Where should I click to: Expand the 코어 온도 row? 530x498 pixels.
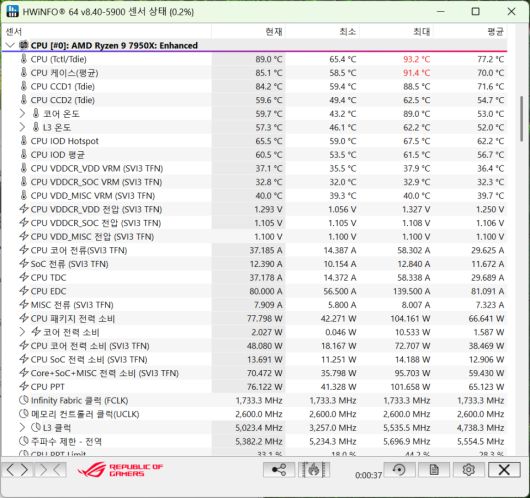tap(22, 114)
